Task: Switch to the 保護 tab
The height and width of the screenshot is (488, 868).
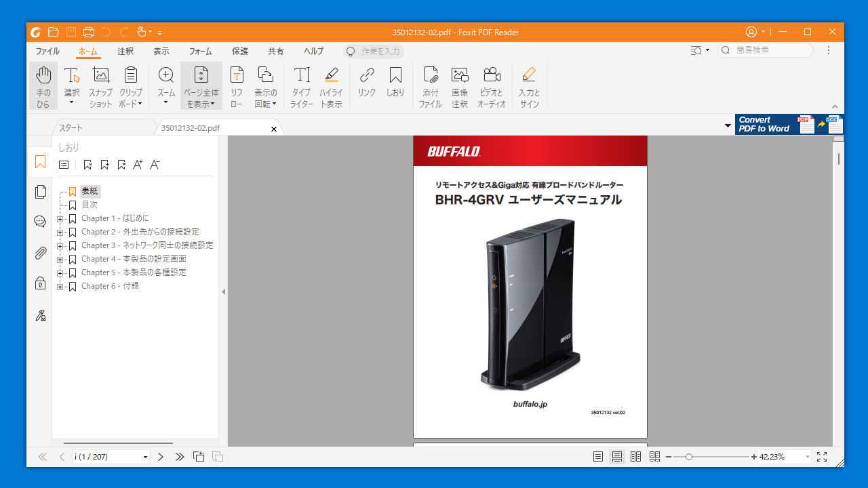Action: point(240,52)
